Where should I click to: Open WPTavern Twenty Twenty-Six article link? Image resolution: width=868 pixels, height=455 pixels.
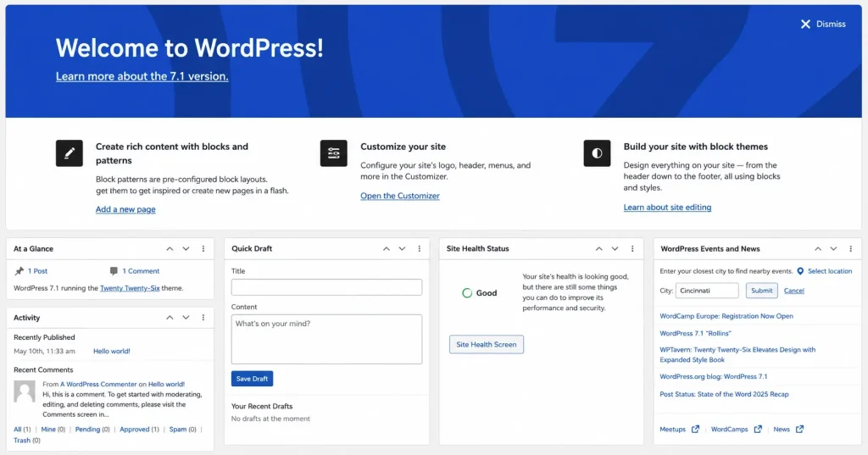737,355
